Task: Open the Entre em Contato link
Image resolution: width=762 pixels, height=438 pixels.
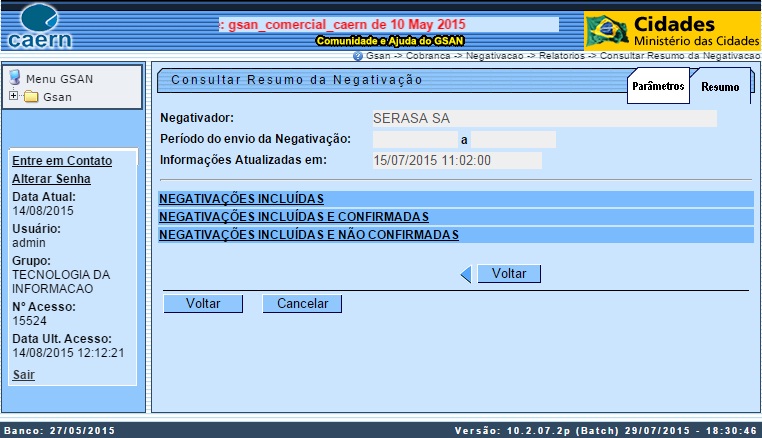Action: click(x=62, y=161)
